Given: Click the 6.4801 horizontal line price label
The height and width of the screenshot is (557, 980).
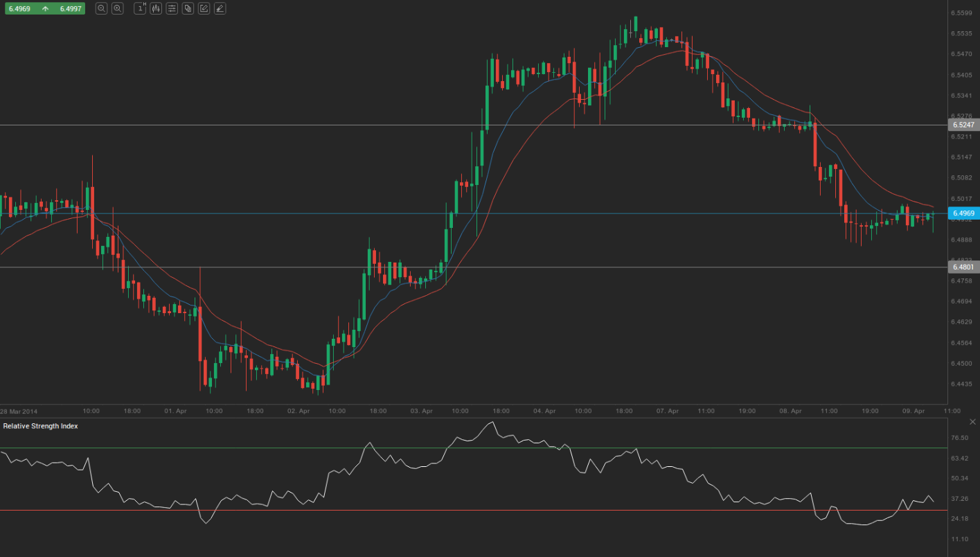Looking at the screenshot, I should 963,267.
